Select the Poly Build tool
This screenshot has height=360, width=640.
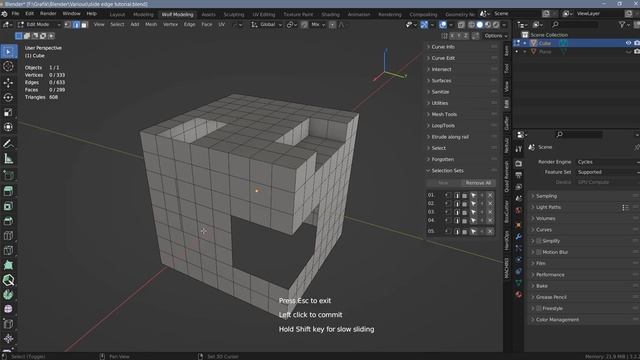tap(8, 265)
